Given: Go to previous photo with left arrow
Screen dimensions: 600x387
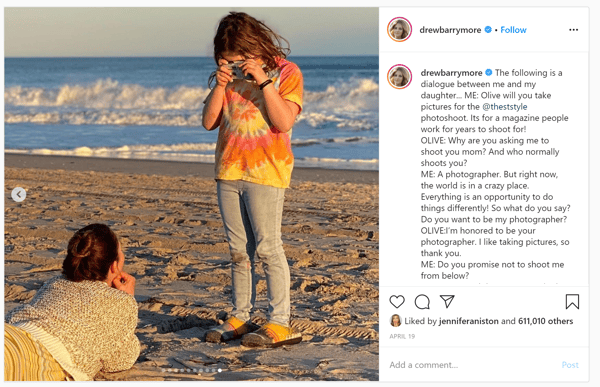Looking at the screenshot, I should click(x=19, y=194).
